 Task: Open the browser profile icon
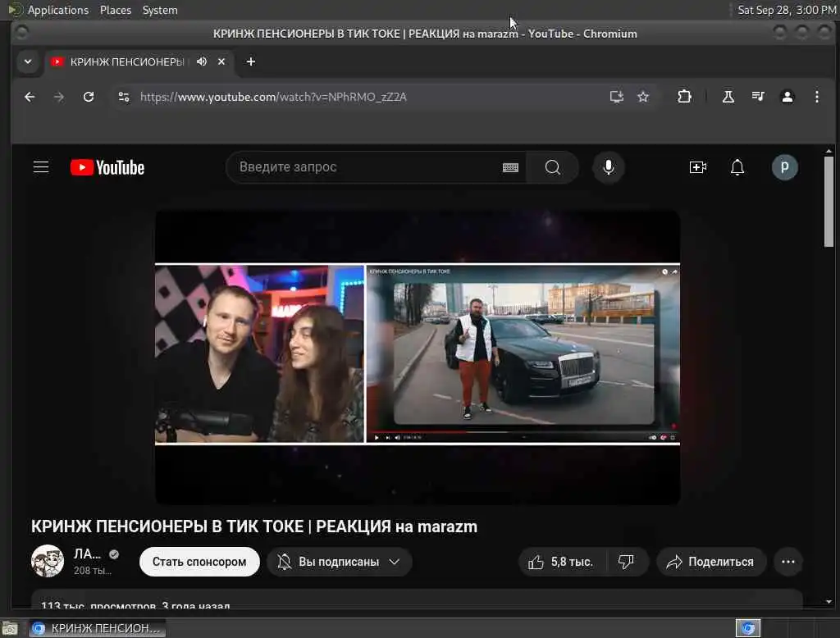click(x=787, y=97)
